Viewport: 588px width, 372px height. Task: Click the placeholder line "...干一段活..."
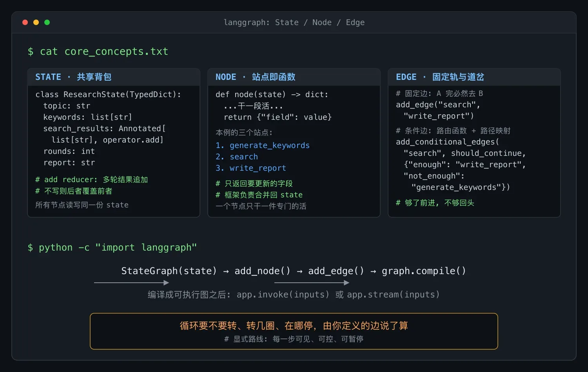[x=253, y=106]
